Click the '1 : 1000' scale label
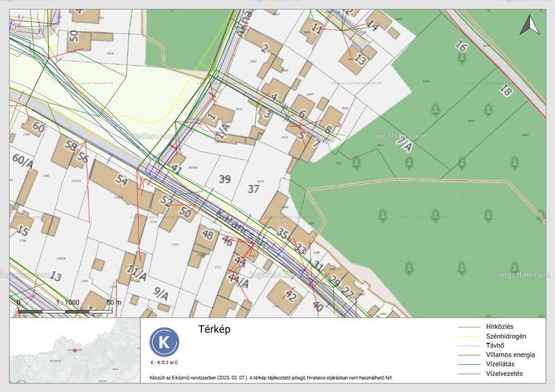555x392 pixels. (67, 302)
